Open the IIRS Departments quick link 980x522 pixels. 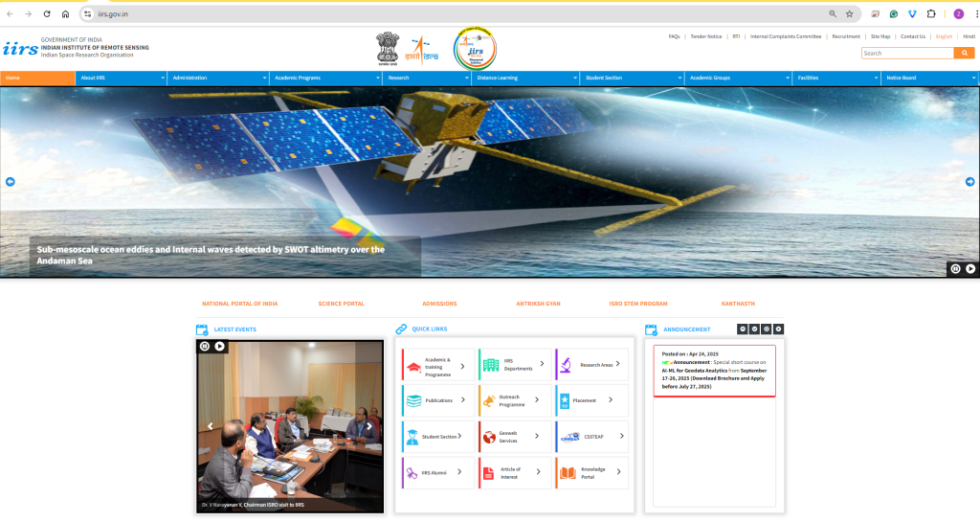pyautogui.click(x=515, y=365)
